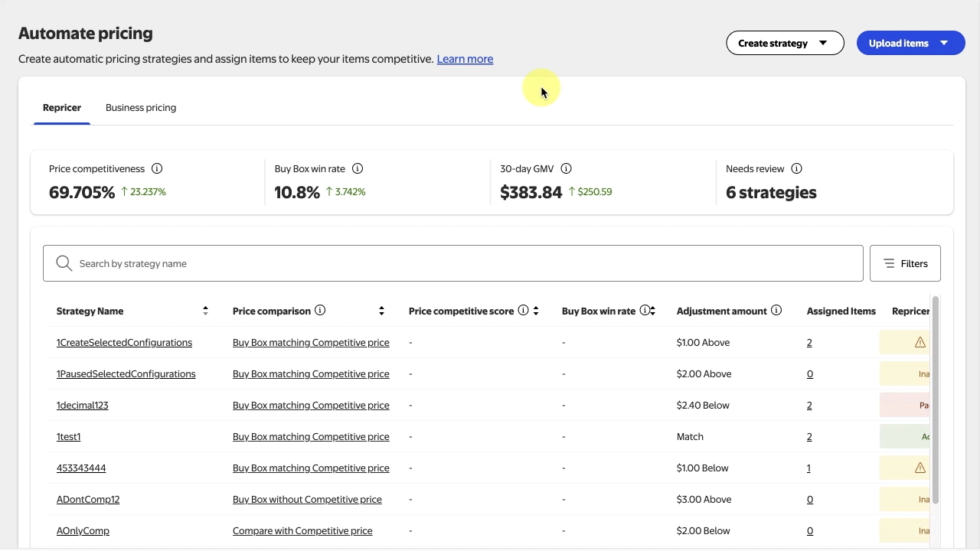Click price comparison link in 1test1 row
This screenshot has width=980, height=551.
(311, 436)
